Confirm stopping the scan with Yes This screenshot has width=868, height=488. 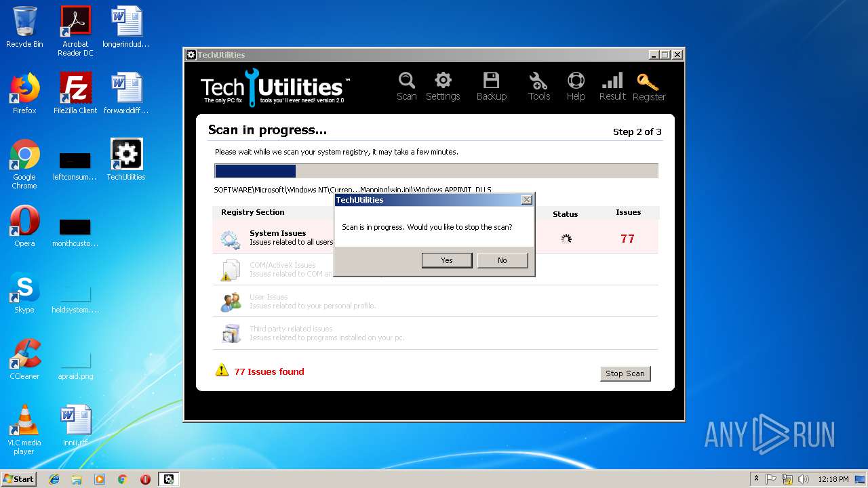point(447,260)
